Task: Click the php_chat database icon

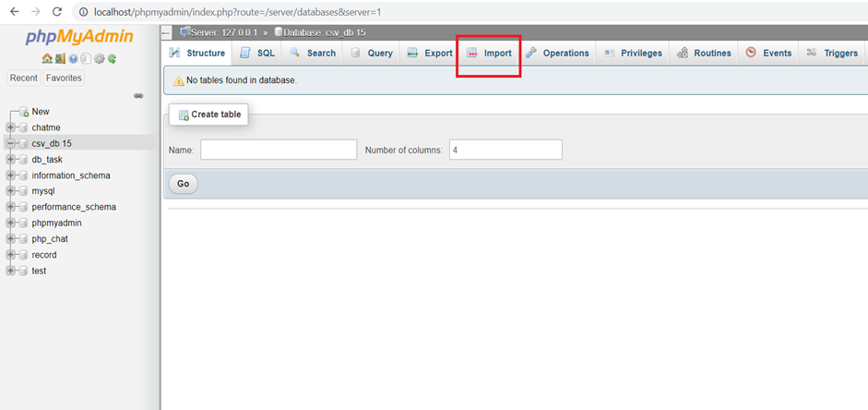Action: pos(23,239)
